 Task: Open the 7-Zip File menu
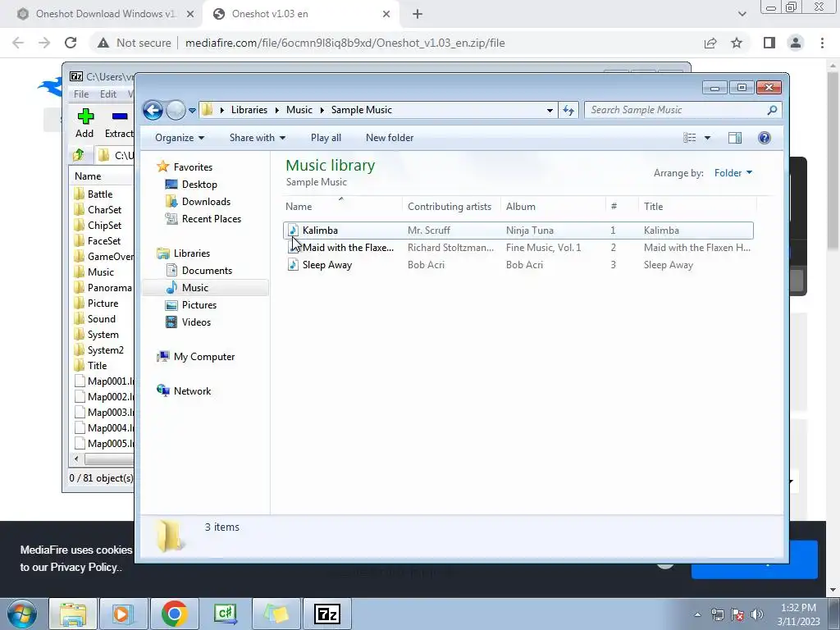[81, 94]
